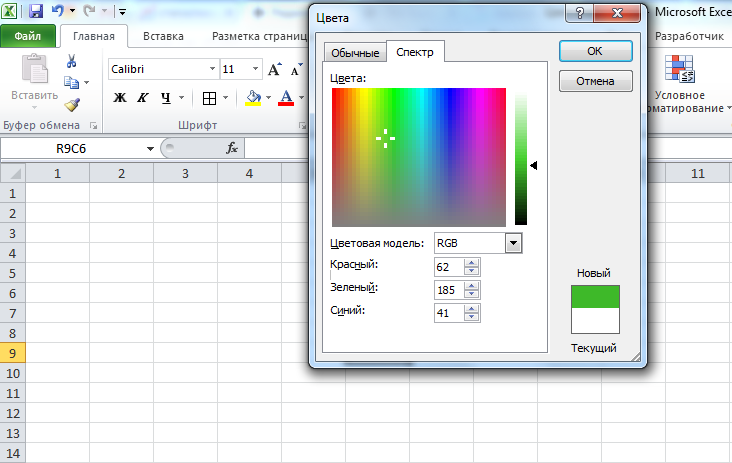The width and height of the screenshot is (732, 463).
Task: Increase the Красный value with up arrow
Action: (x=472, y=263)
